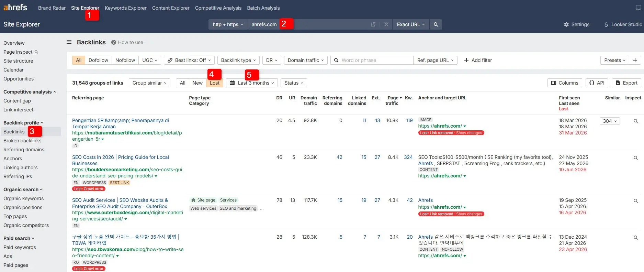This screenshot has height=272, width=644.
Task: Expand the Group similar dropdown
Action: [149, 83]
